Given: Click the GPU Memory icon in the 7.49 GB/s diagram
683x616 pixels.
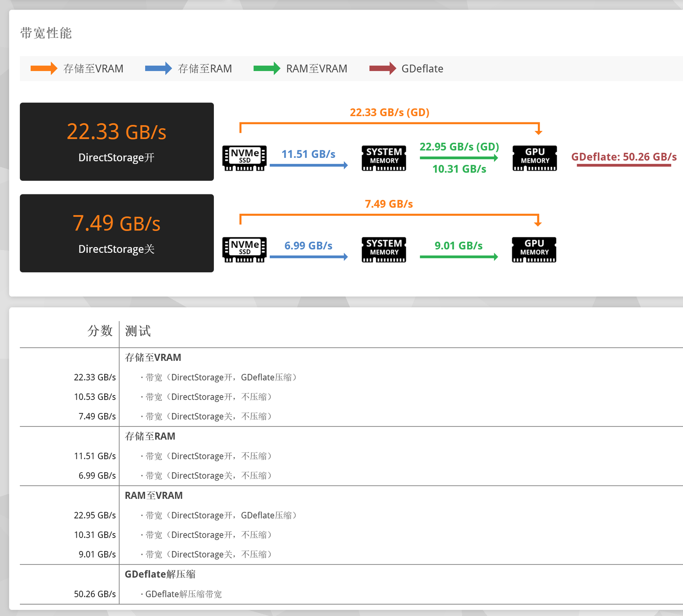Looking at the screenshot, I should [534, 250].
